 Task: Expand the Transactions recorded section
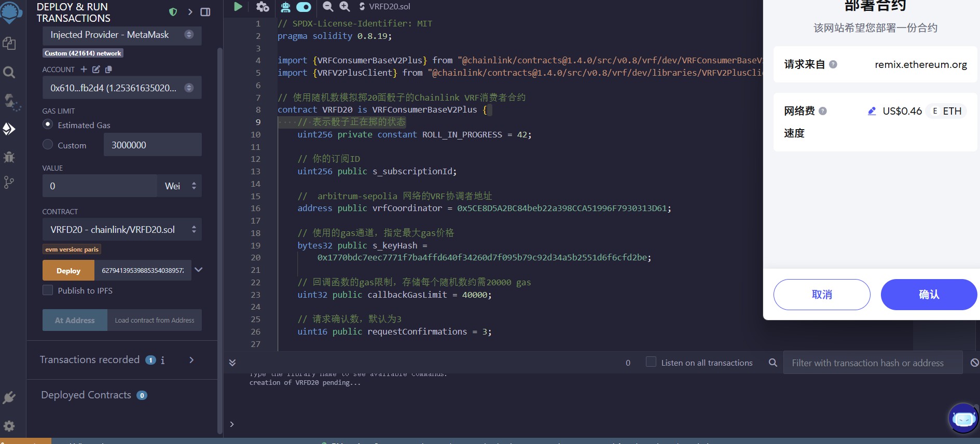point(191,360)
